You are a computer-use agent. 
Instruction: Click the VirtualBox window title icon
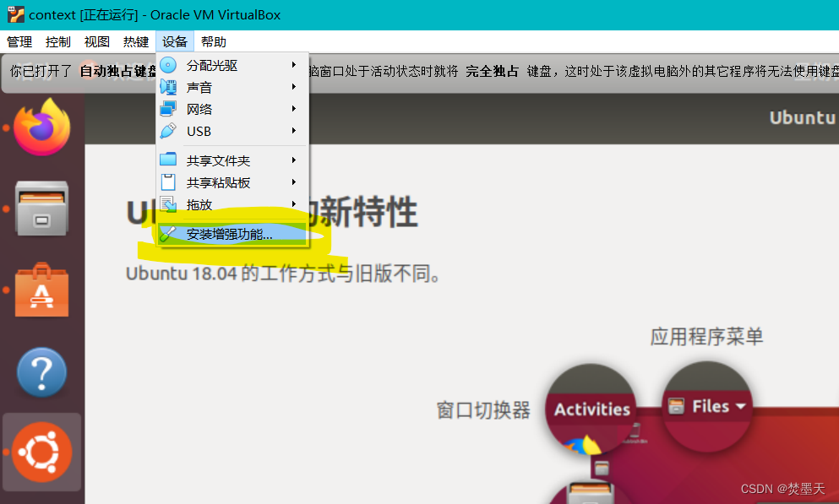coord(15,14)
